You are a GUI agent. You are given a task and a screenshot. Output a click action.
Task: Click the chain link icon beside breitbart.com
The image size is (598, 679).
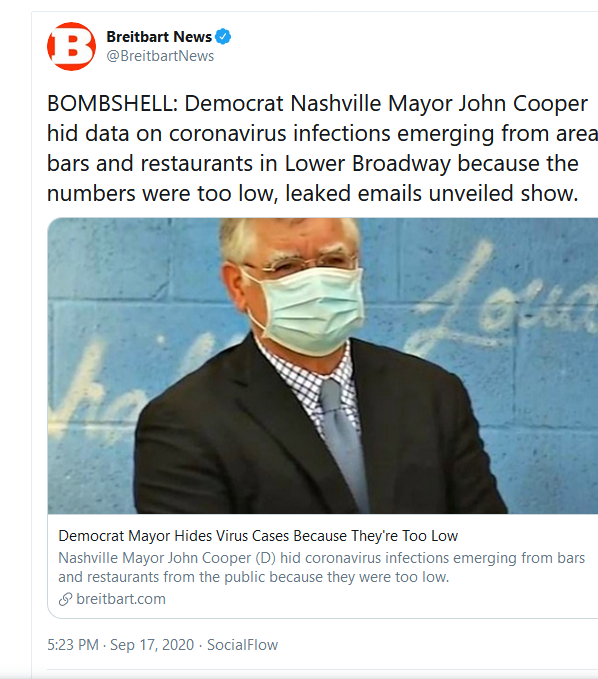(x=65, y=599)
